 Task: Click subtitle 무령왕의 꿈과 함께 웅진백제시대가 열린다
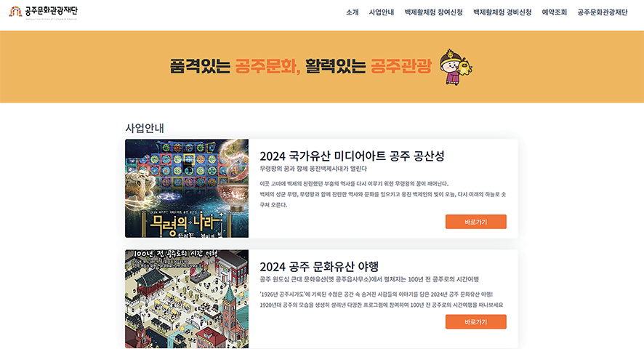point(313,169)
